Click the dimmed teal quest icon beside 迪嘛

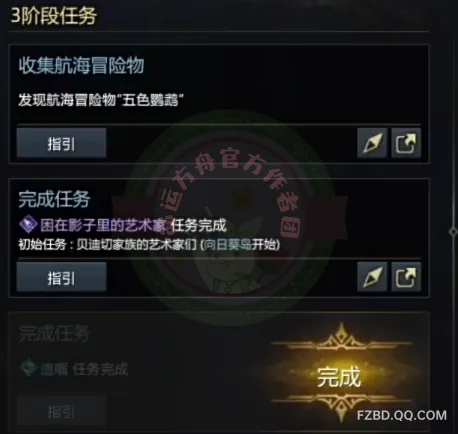(28, 368)
